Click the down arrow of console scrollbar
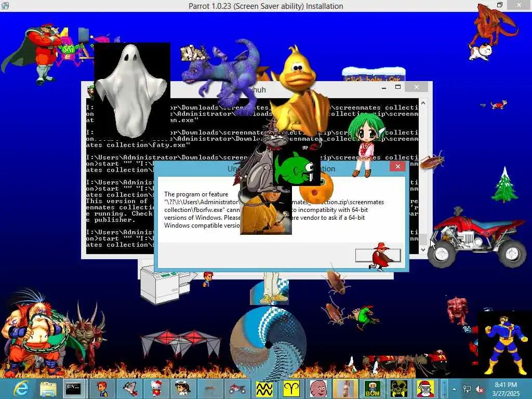 pos(423,249)
